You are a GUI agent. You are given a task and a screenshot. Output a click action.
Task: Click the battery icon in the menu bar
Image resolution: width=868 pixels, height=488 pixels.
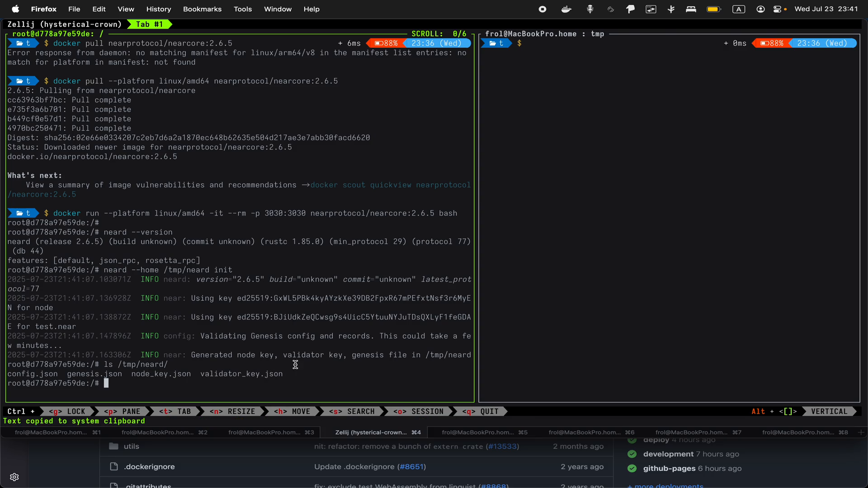(x=714, y=9)
